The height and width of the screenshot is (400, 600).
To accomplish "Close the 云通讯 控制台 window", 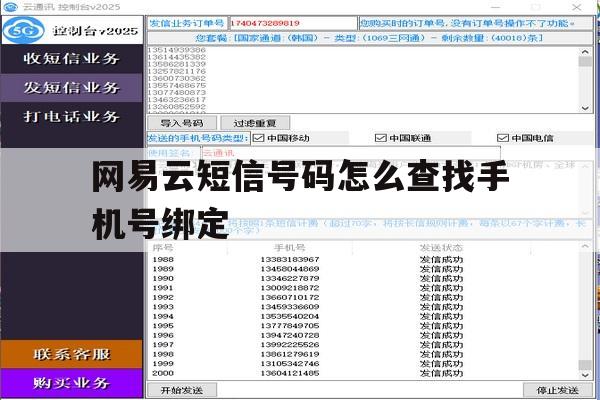I will pos(577,7).
